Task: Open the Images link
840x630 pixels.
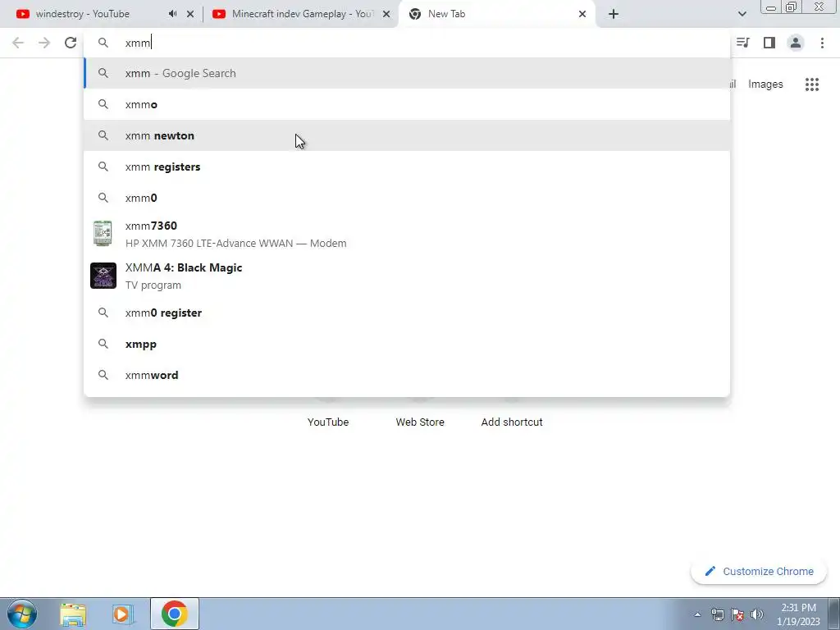Action: pyautogui.click(x=765, y=84)
